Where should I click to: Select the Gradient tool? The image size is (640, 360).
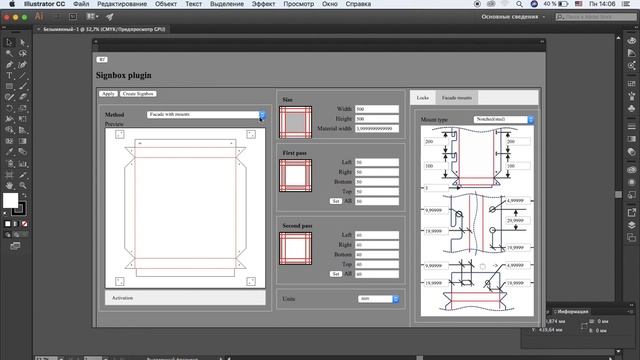point(23,141)
